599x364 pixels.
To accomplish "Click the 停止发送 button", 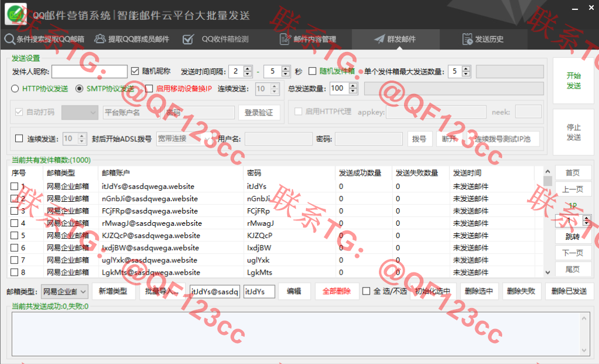I will tap(573, 132).
